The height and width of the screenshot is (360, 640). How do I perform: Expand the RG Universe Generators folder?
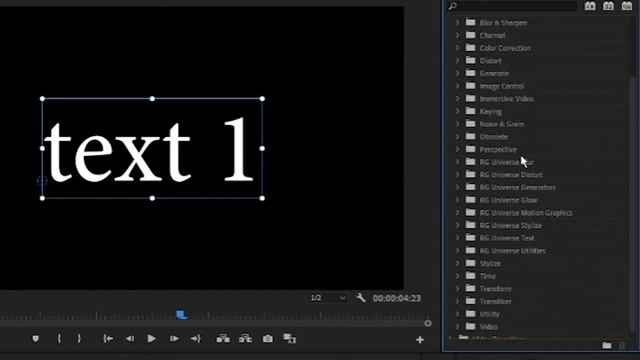tap(458, 187)
